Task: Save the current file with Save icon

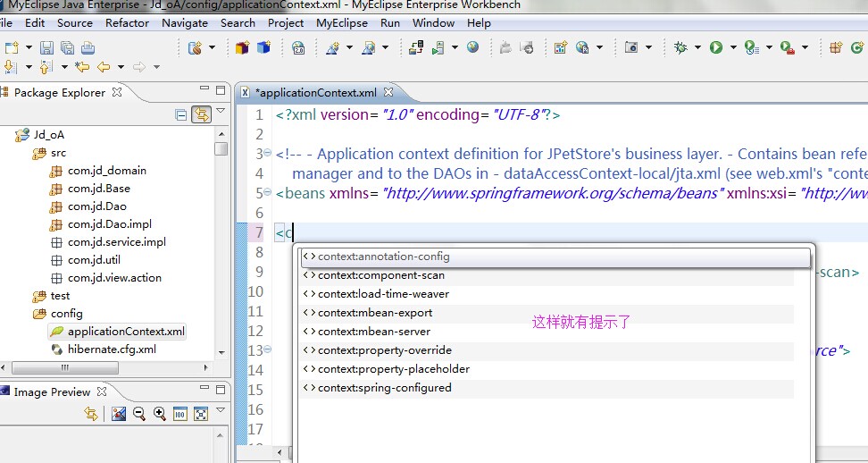Action: pos(47,47)
